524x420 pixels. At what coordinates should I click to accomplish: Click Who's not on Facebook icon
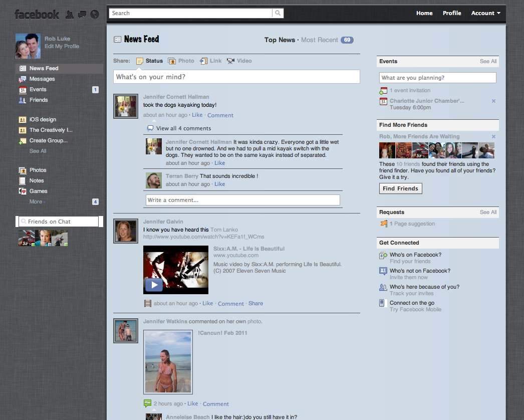point(383,271)
